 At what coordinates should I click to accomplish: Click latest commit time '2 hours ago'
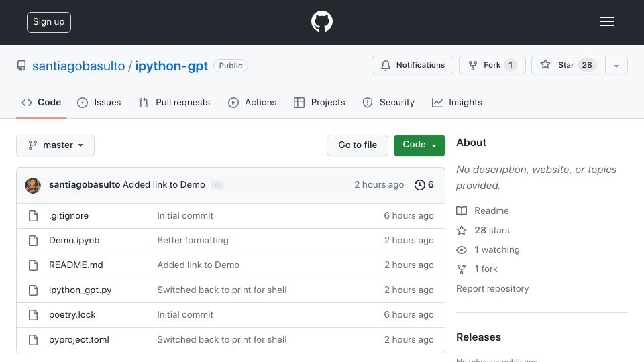[379, 185]
